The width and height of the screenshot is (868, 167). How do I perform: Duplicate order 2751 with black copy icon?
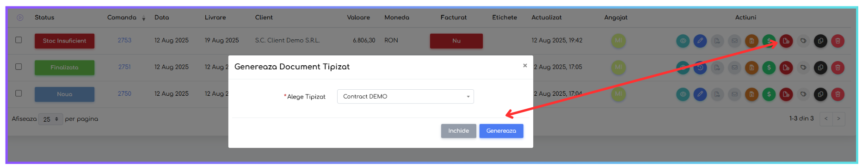pyautogui.click(x=820, y=68)
